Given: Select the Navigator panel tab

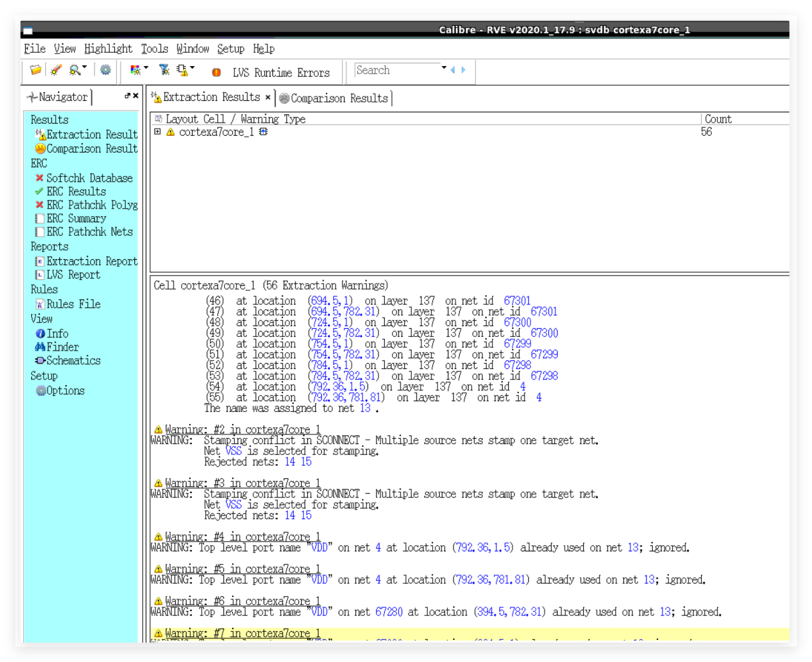Looking at the screenshot, I should pos(58,97).
